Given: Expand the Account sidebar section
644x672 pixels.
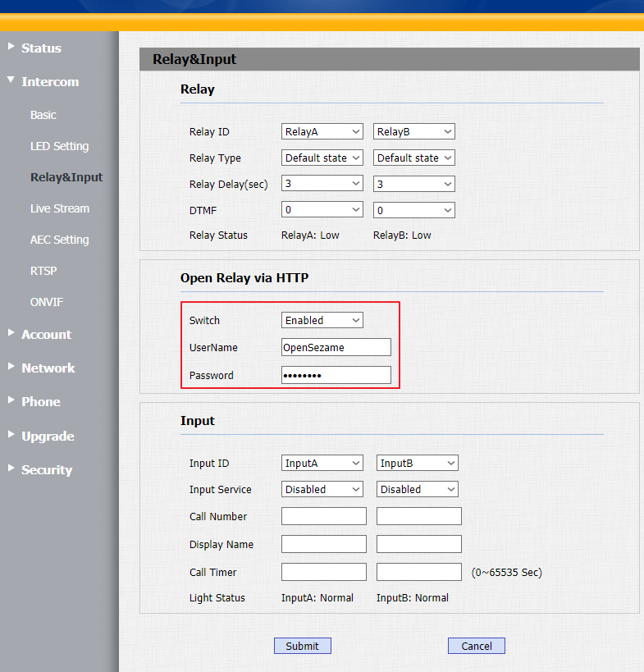Looking at the screenshot, I should click(46, 335).
